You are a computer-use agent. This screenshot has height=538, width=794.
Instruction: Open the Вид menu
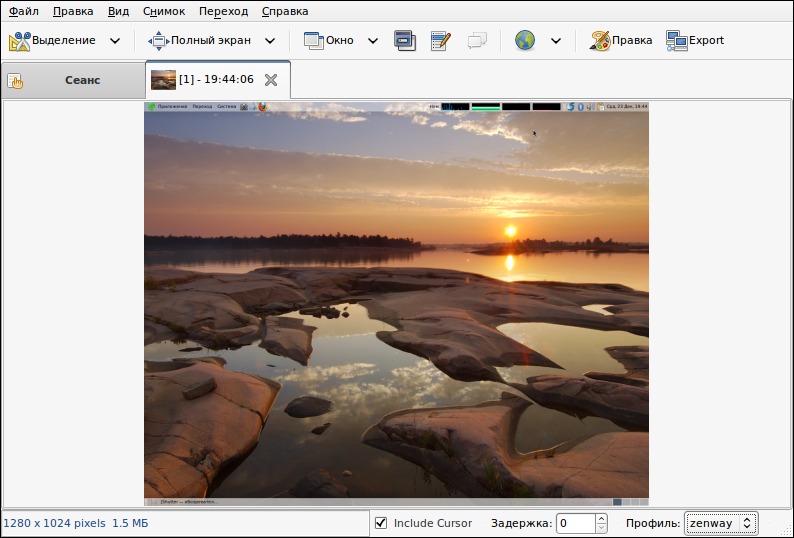118,11
